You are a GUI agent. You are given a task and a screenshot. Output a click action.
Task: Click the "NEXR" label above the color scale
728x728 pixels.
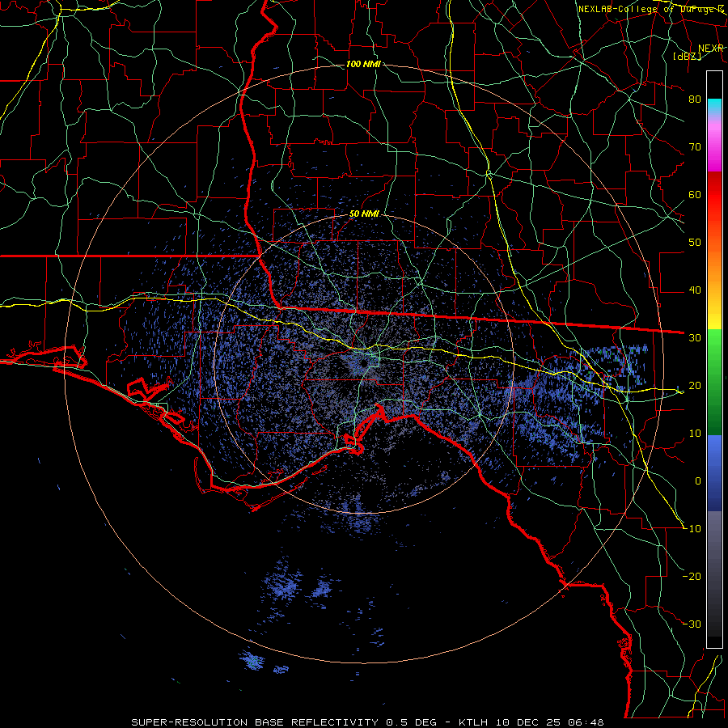[711, 49]
